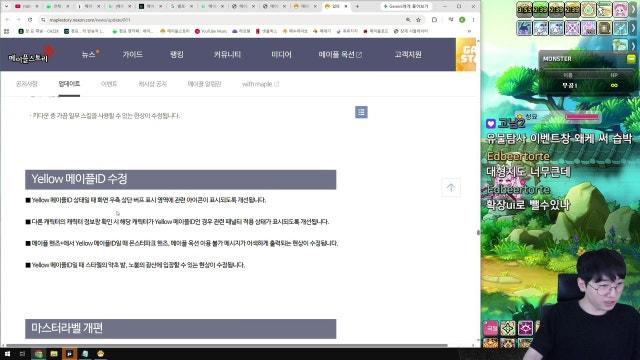This screenshot has width=640, height=360.
Task: Minimize the MONSTER panel with yellow button
Action: (631, 59)
